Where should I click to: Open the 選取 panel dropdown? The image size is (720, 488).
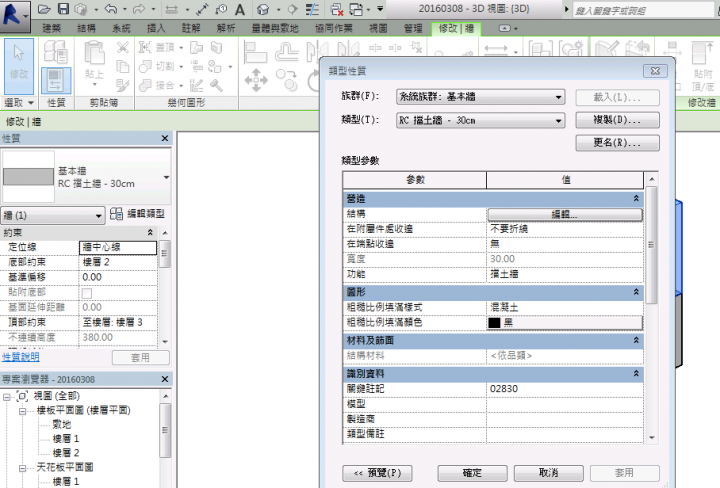(18, 103)
